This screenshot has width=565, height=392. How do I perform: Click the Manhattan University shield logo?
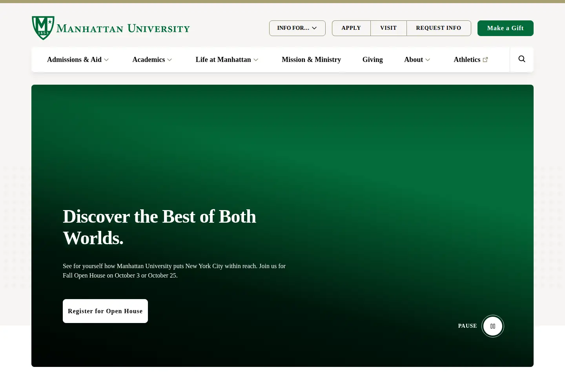43,28
